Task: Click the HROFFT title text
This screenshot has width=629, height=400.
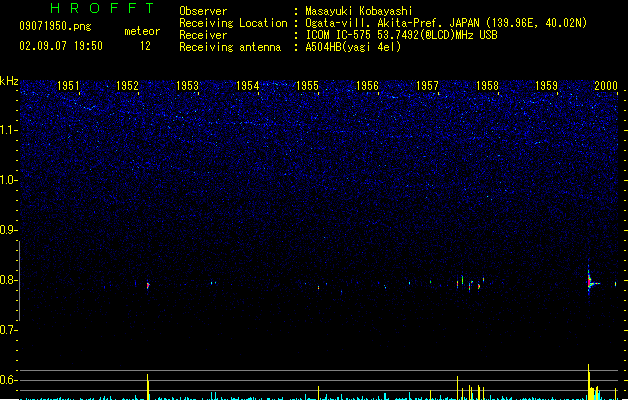Action: pos(102,8)
